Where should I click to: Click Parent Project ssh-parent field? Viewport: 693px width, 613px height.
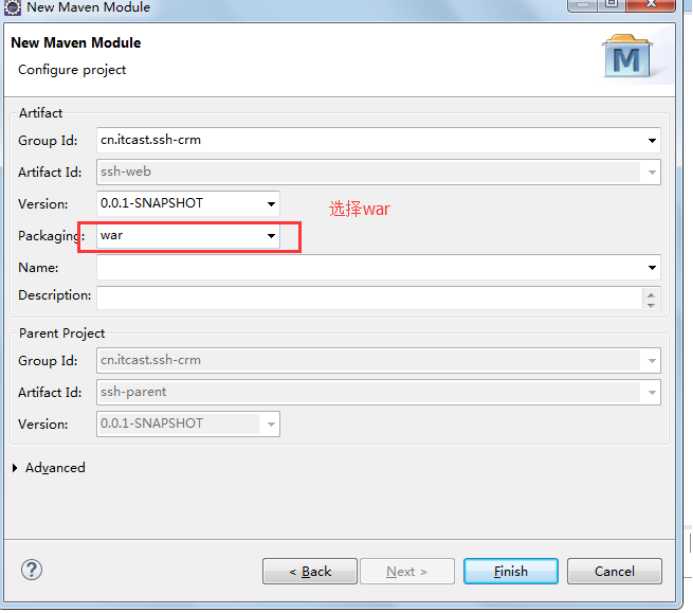[x=378, y=392]
